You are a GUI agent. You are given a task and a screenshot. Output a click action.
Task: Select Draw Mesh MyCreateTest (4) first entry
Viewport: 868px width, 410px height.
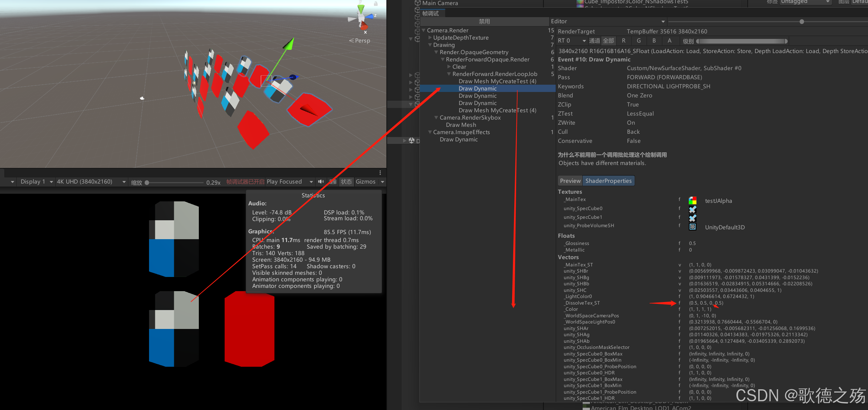(497, 81)
